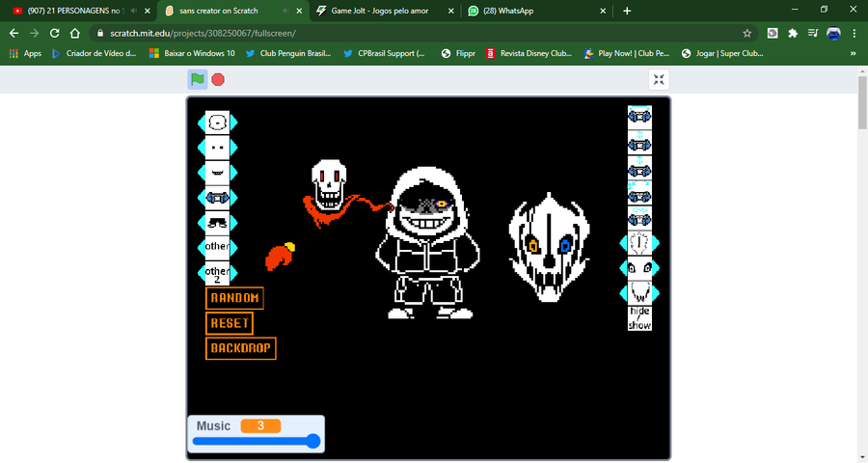Screen dimensions: 868x463
Task: Open the Chrome extensions puzzle menu
Action: [x=793, y=33]
